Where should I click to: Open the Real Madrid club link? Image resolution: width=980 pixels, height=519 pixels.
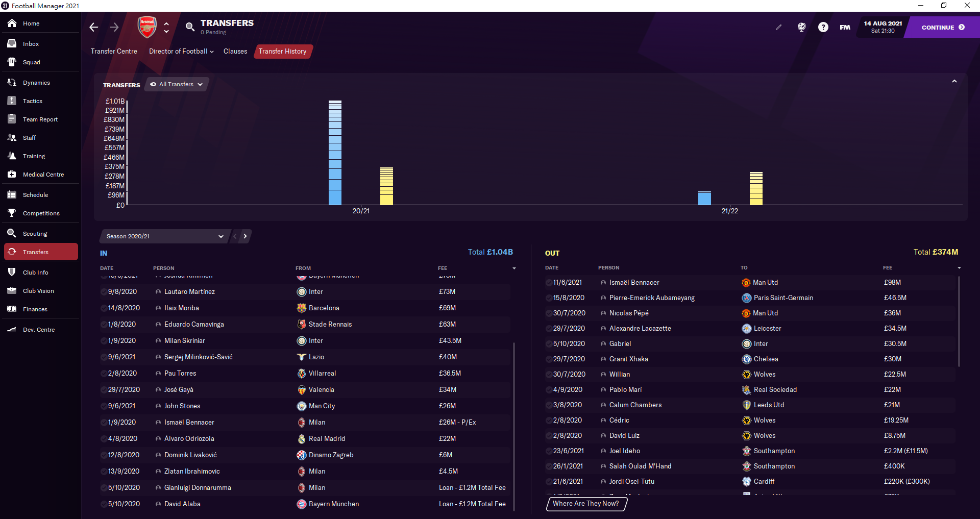tap(327, 439)
